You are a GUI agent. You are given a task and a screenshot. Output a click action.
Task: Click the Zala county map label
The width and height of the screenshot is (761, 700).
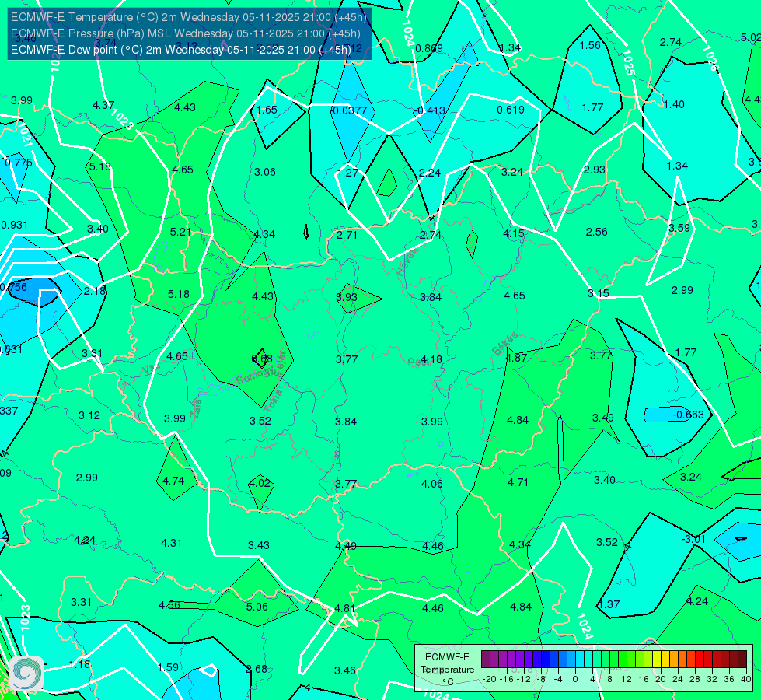196,408
